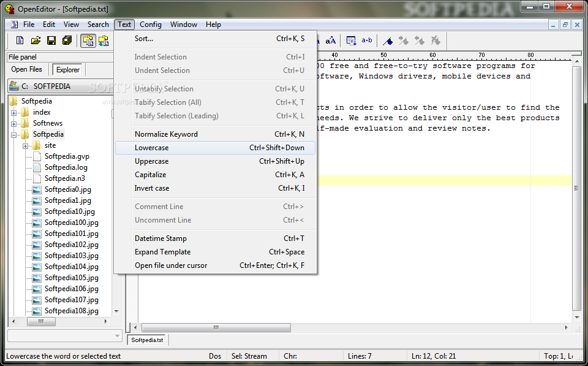The width and height of the screenshot is (588, 366).
Task: Choose Sort... from the Text menu
Action: pos(215,39)
